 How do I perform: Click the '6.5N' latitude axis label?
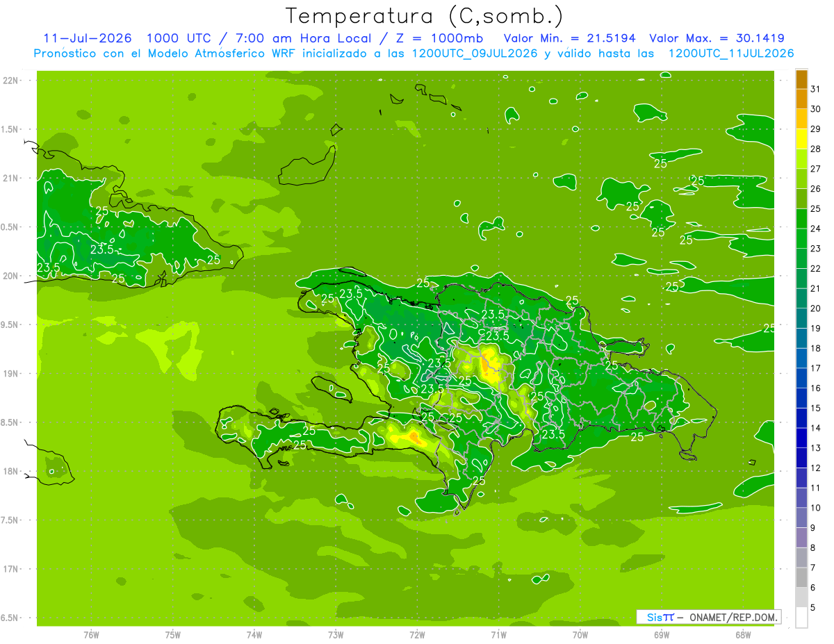(10, 618)
